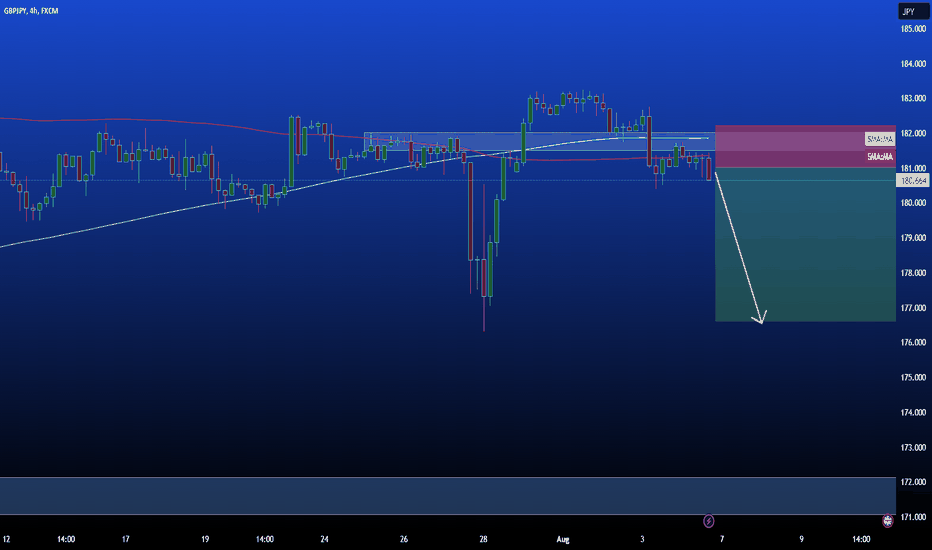
Task: Click the 184.000 price axis label
Action: coord(913,64)
